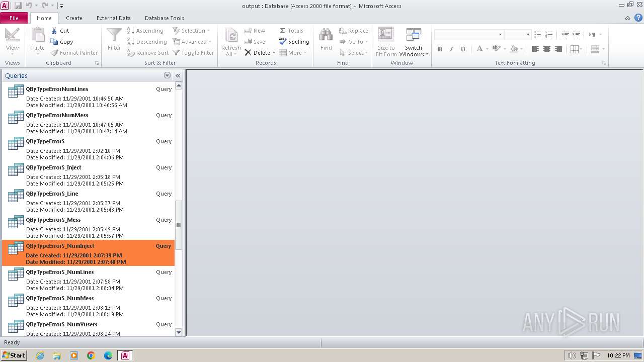
Task: Open the File tab
Action: (x=14, y=18)
